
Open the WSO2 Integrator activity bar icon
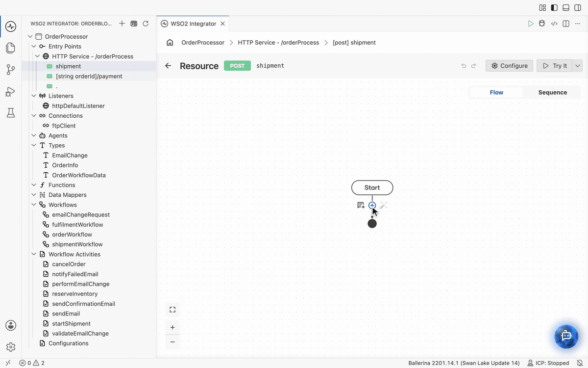(11, 26)
